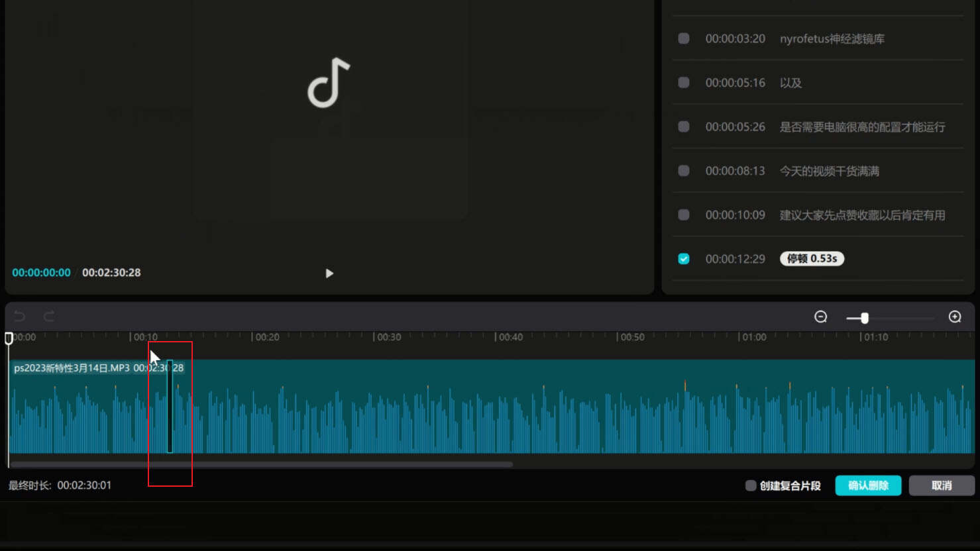Image resolution: width=980 pixels, height=551 pixels.
Task: Check the 00:00:05:16 以及 checkbox
Action: point(684,83)
